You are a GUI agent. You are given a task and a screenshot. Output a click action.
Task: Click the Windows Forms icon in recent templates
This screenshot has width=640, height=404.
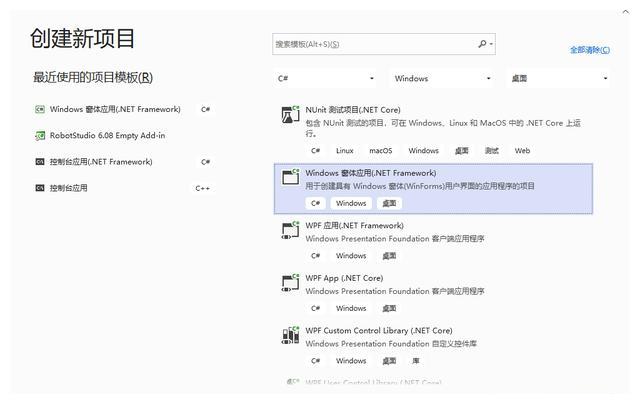coord(40,109)
